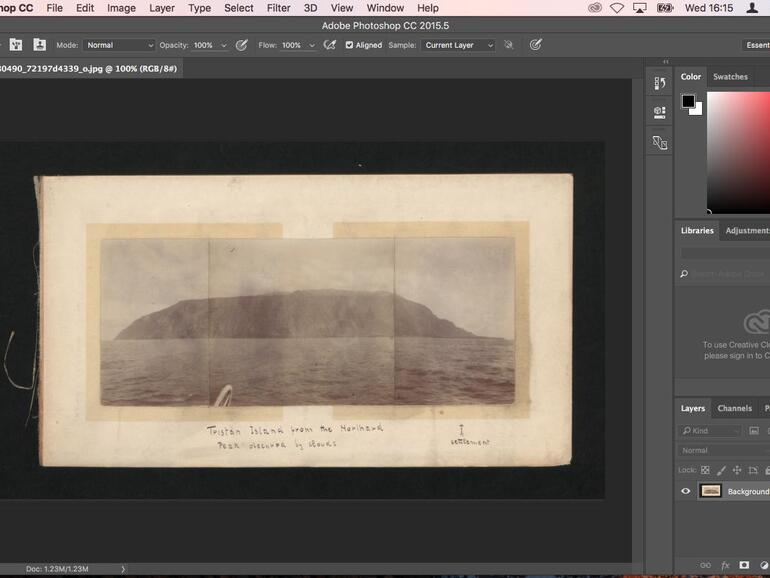Screen dimensions: 770x578
Task: Click lock transparent pixels icon
Action: pyautogui.click(x=705, y=470)
